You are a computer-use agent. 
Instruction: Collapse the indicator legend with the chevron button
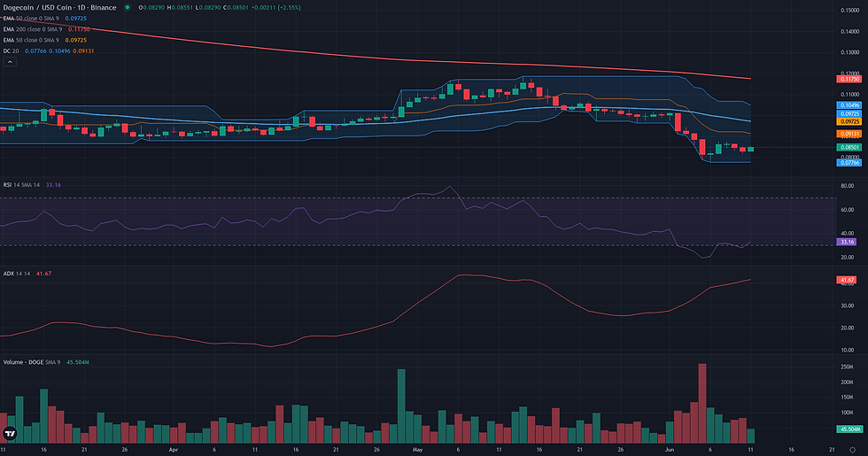click(x=10, y=62)
